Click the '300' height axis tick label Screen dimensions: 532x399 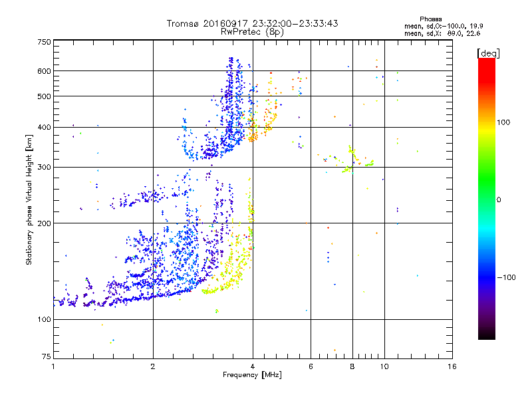click(44, 167)
